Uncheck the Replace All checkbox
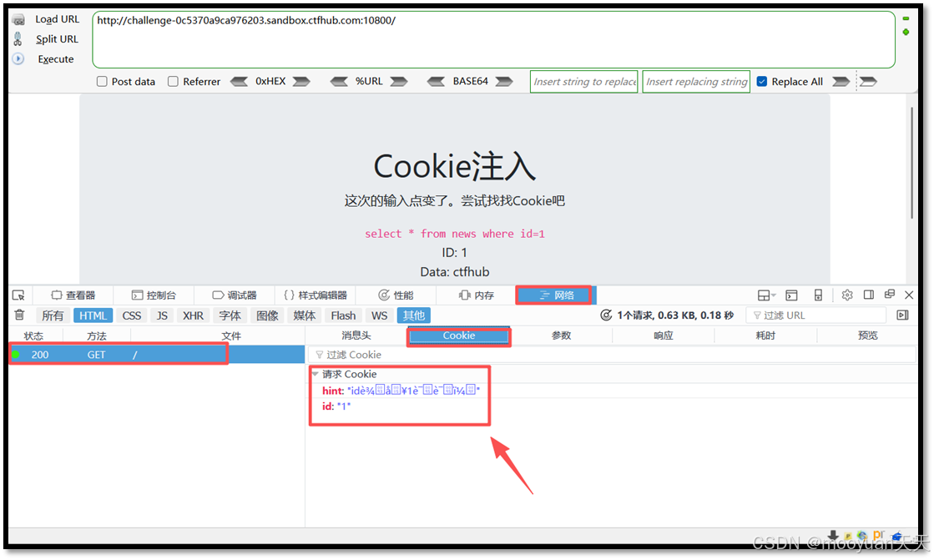This screenshot has height=560, width=934. click(x=762, y=81)
